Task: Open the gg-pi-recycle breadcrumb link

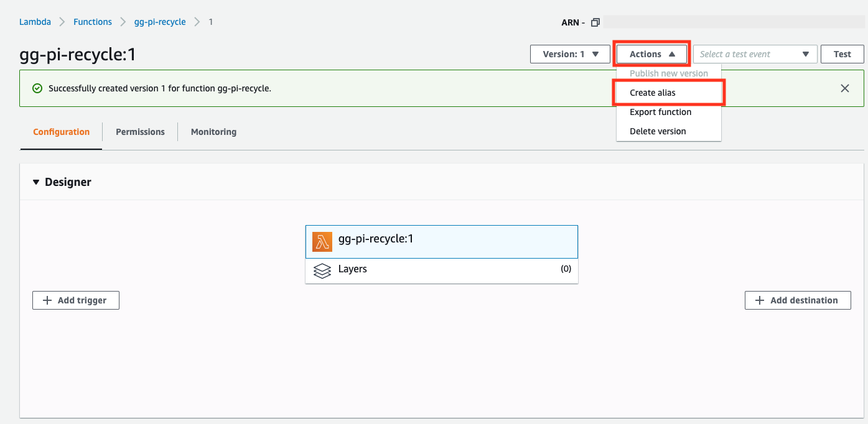Action: 160,22
